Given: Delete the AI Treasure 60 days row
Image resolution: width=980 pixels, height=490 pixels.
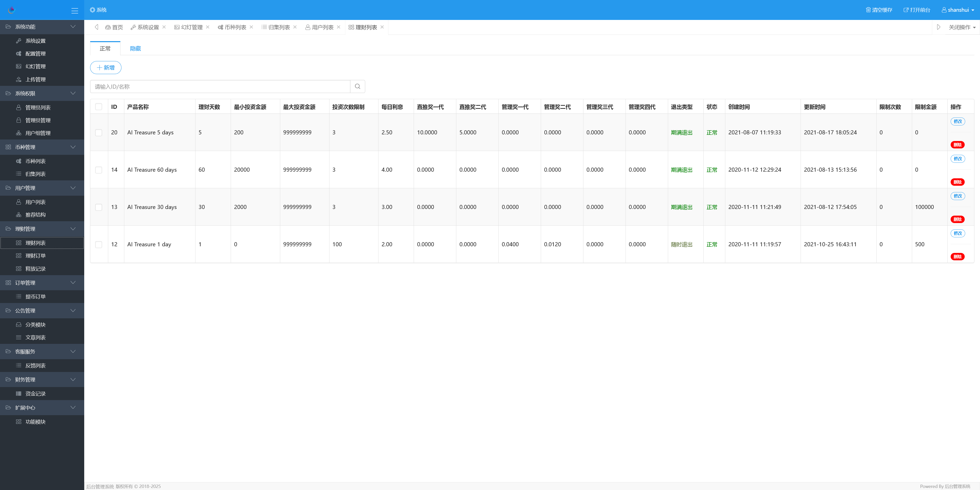Looking at the screenshot, I should 957,182.
